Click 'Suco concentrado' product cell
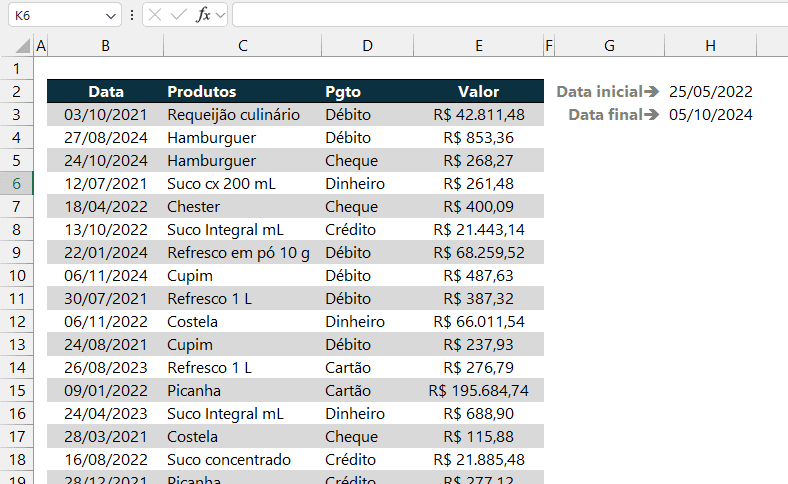The image size is (788, 484). pyautogui.click(x=243, y=459)
